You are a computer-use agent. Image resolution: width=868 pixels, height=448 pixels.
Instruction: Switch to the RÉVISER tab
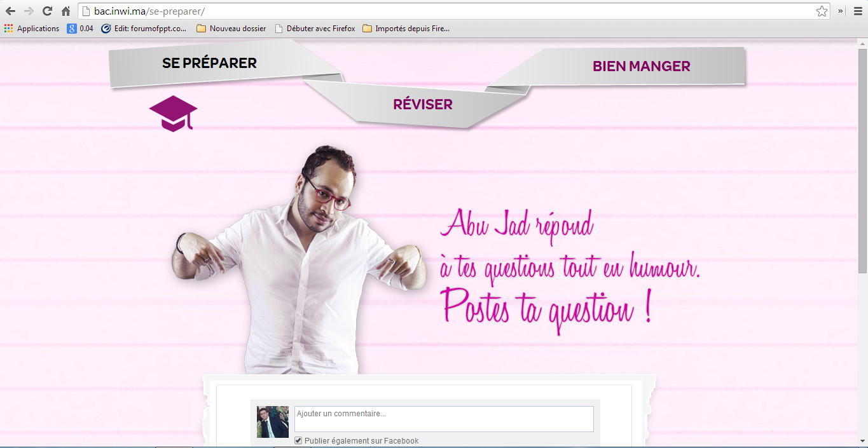point(423,104)
